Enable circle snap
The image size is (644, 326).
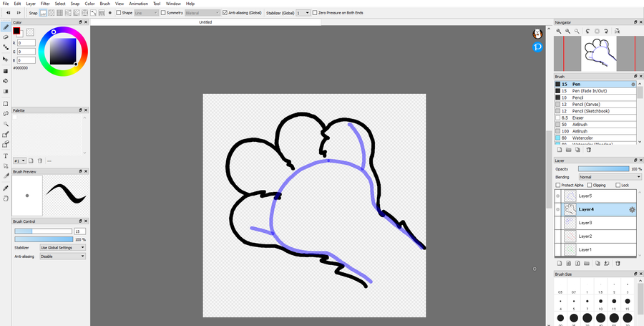click(85, 13)
